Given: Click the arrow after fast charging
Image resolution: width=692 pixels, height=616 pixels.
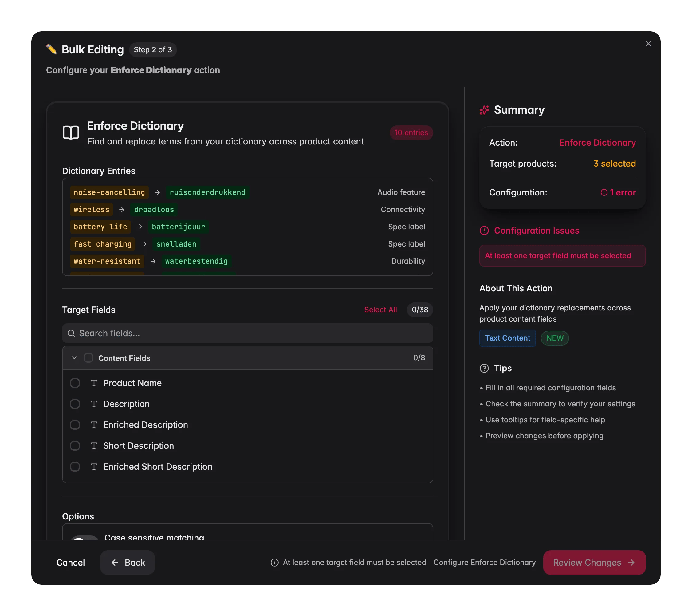Looking at the screenshot, I should [x=144, y=244].
